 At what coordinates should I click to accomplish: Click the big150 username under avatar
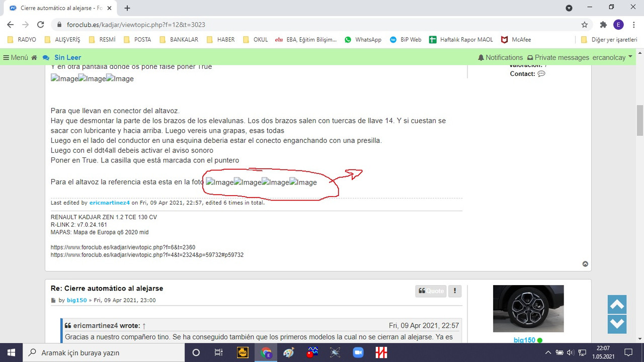click(x=524, y=340)
